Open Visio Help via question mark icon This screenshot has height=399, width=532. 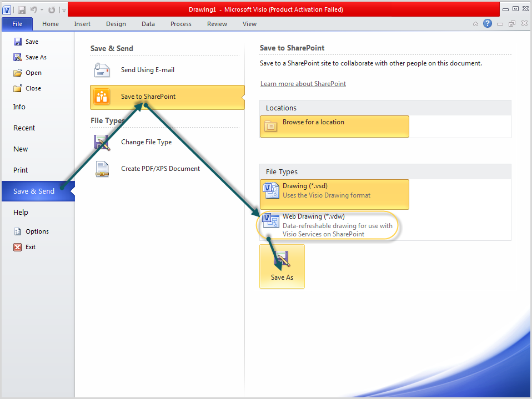[488, 23]
